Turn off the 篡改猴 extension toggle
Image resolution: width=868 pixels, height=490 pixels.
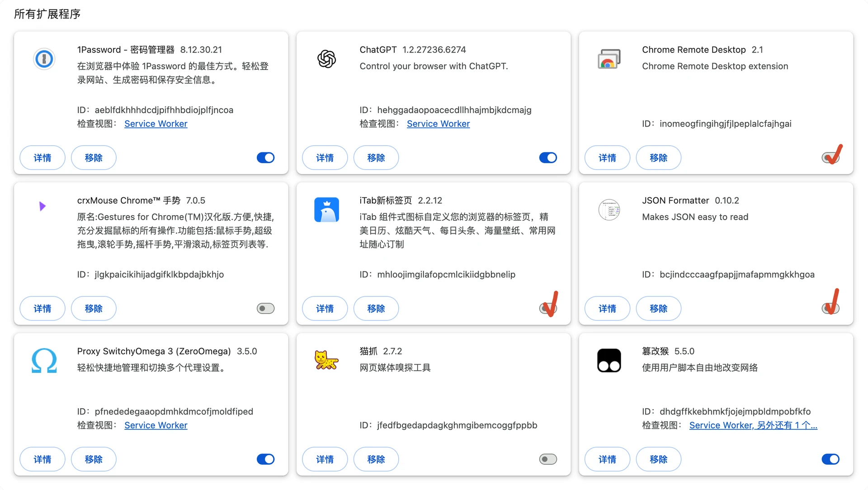tap(830, 459)
